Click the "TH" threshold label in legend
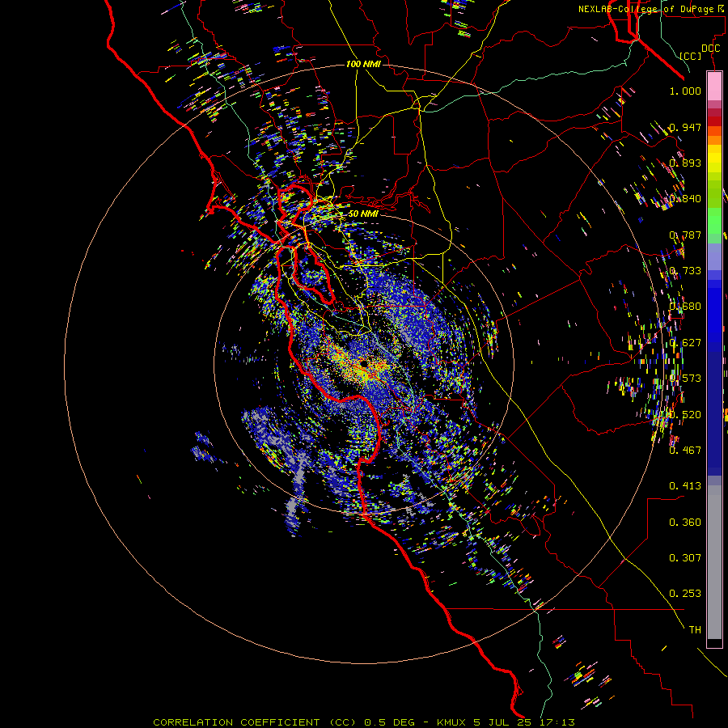Image resolution: width=728 pixels, height=728 pixels. 695,630
